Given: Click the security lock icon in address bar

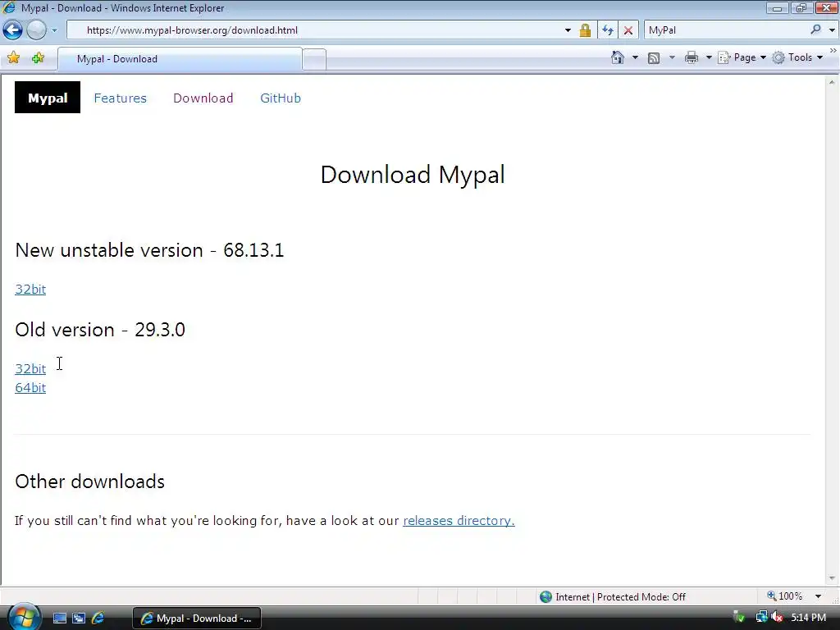Looking at the screenshot, I should (585, 30).
